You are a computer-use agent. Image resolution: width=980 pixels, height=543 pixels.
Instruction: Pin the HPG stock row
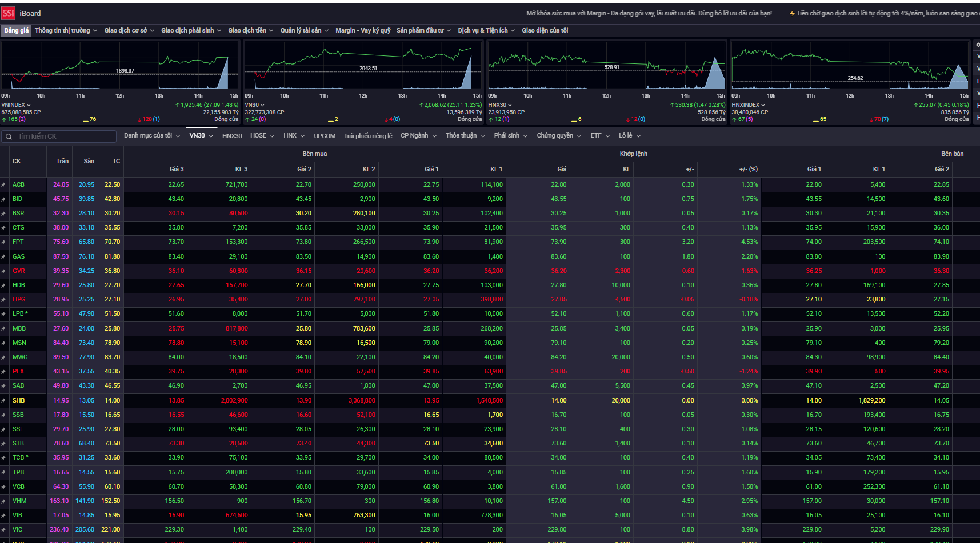pos(3,300)
